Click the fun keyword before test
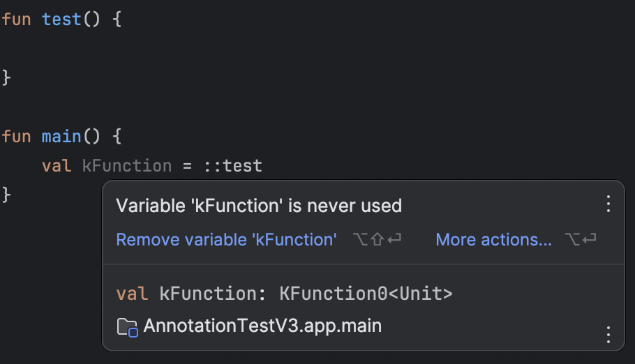 tap(16, 20)
